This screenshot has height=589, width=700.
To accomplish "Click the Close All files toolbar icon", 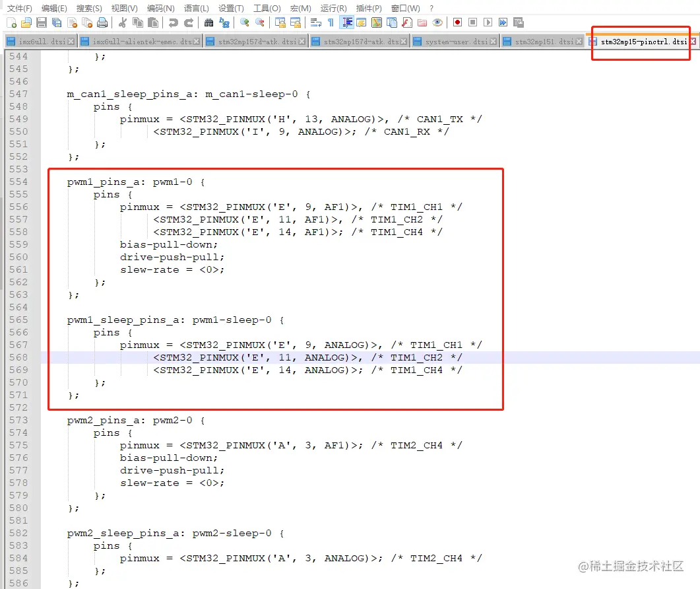I will (x=87, y=22).
